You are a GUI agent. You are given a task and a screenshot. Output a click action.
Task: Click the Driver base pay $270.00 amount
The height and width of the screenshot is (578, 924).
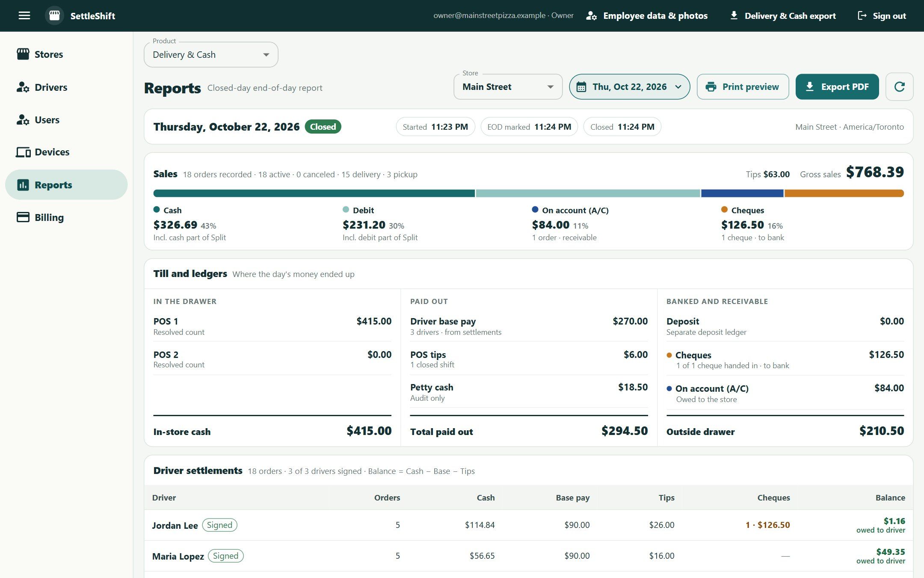(x=630, y=321)
